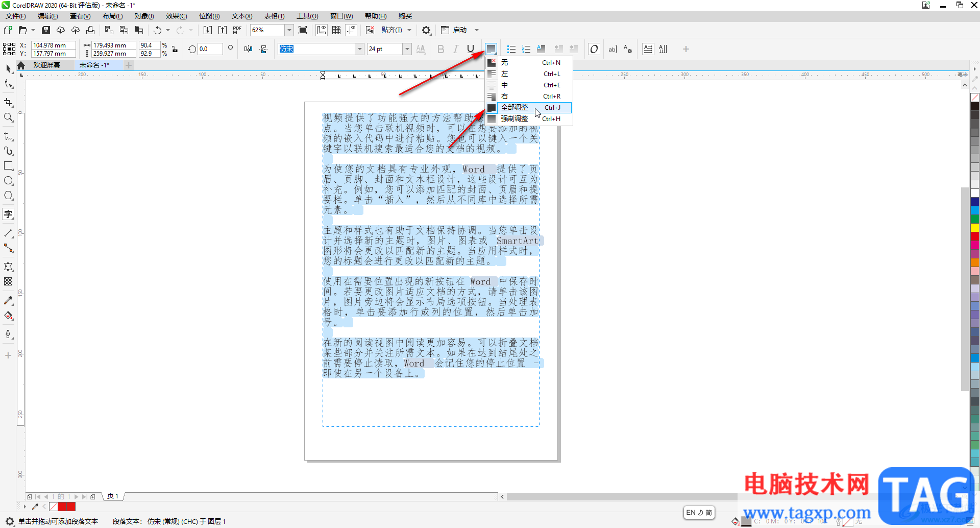The height and width of the screenshot is (528, 980).
Task: Click the 页1 page tab
Action: [x=113, y=496]
